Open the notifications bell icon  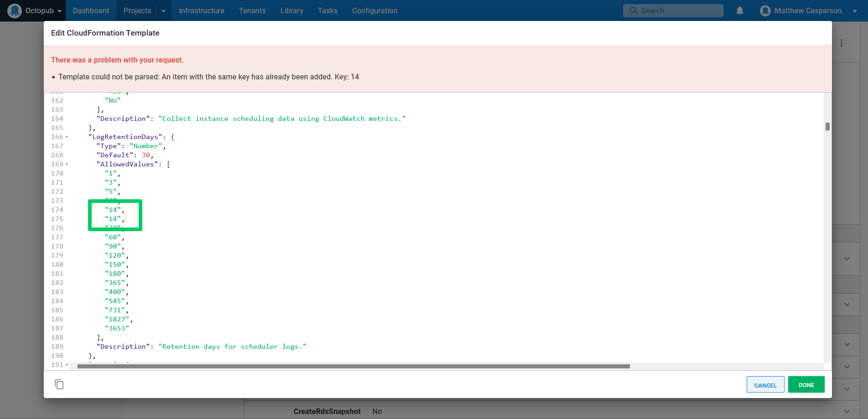[739, 10]
